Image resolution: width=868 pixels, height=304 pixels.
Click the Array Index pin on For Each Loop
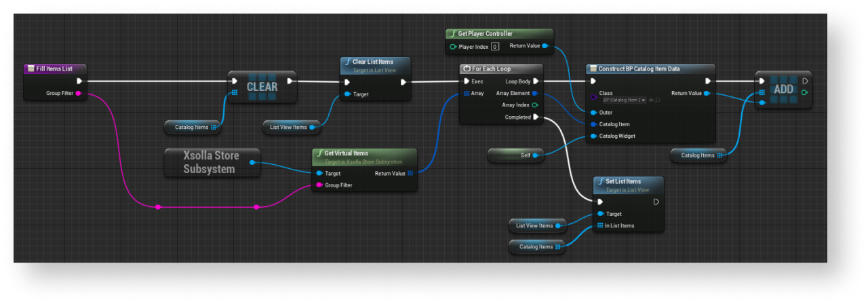[535, 105]
